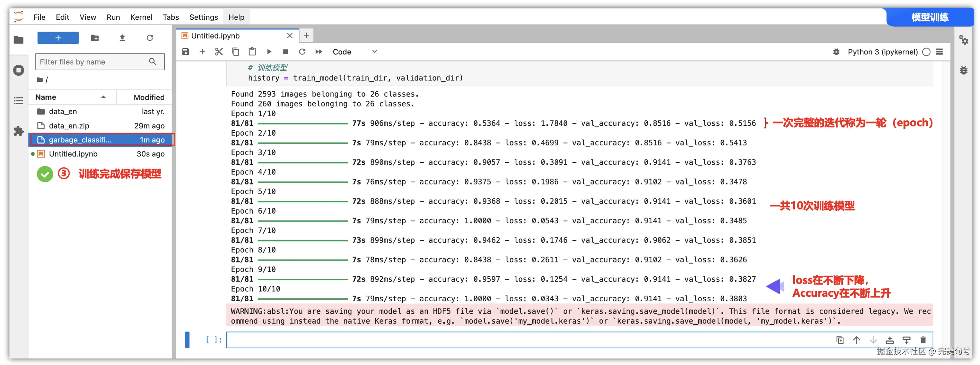
Task: Interrupt the kernel with stop button
Action: pos(285,52)
